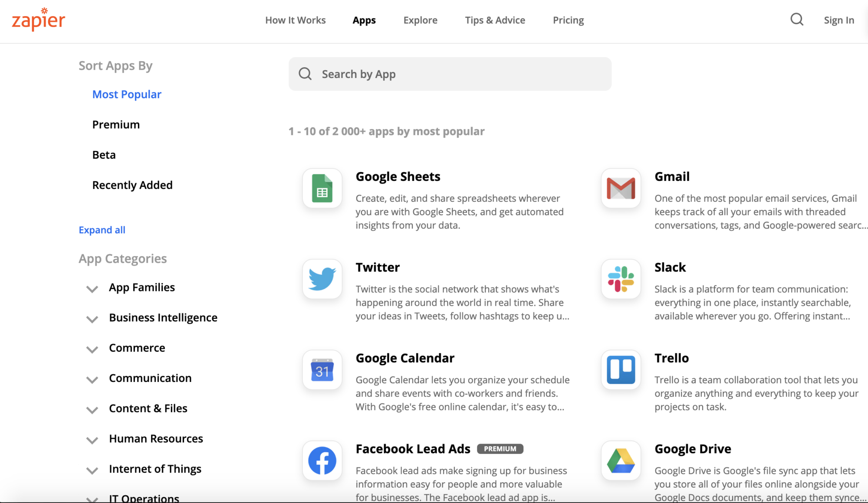Select the Communication category label
The height and width of the screenshot is (503, 868).
click(x=150, y=378)
